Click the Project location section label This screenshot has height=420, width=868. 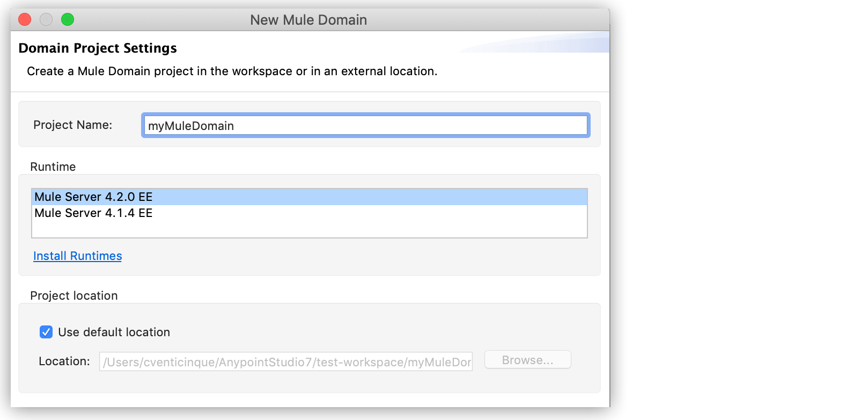(x=74, y=296)
